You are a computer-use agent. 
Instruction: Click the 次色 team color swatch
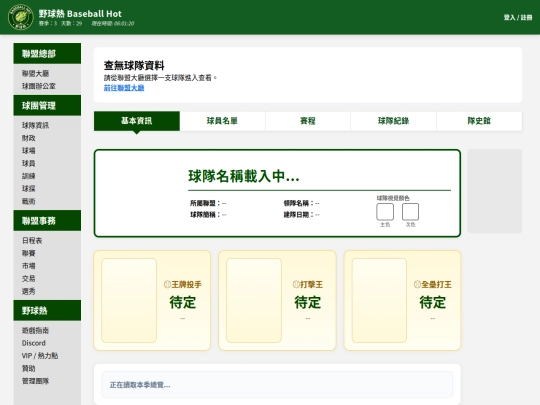(x=411, y=211)
